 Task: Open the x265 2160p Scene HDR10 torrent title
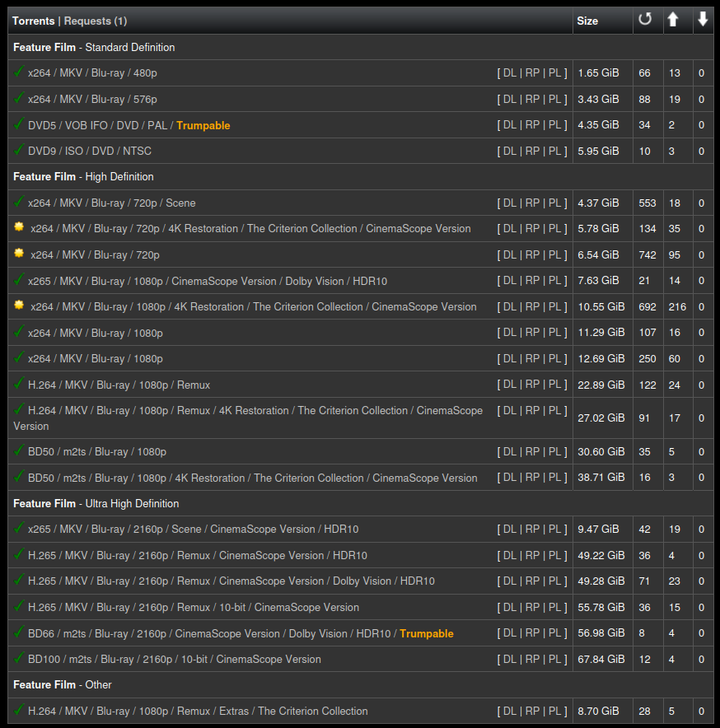pos(194,530)
